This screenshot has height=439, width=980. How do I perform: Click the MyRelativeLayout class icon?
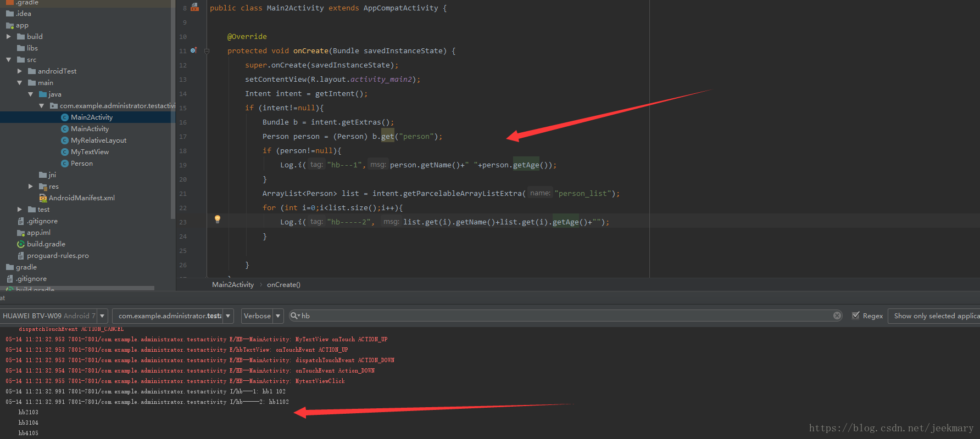point(65,140)
